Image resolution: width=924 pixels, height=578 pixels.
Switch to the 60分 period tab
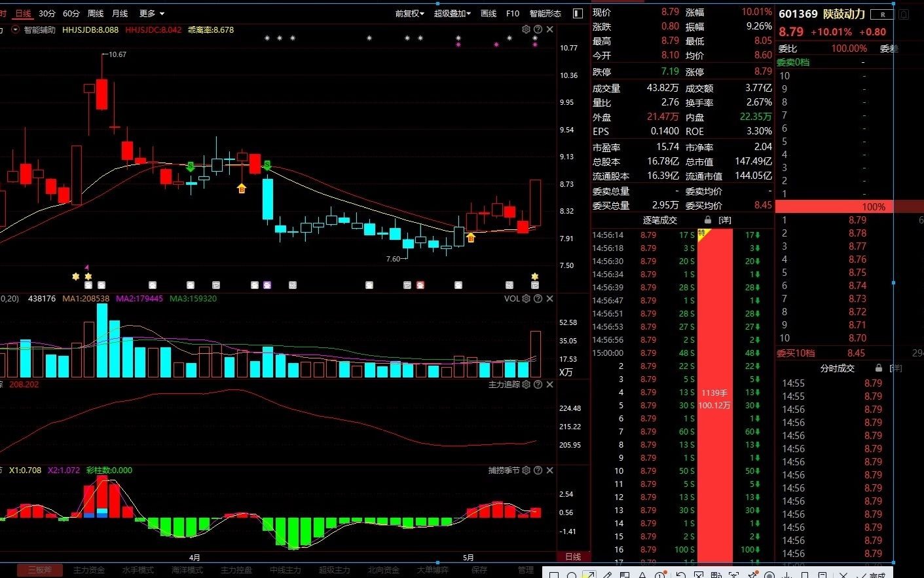[71, 13]
